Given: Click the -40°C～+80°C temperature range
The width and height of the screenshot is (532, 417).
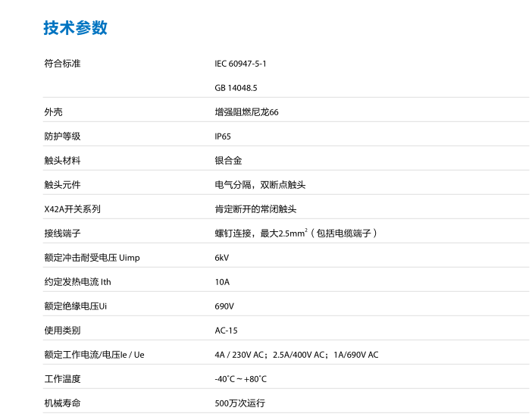Looking at the screenshot, I should (241, 379).
